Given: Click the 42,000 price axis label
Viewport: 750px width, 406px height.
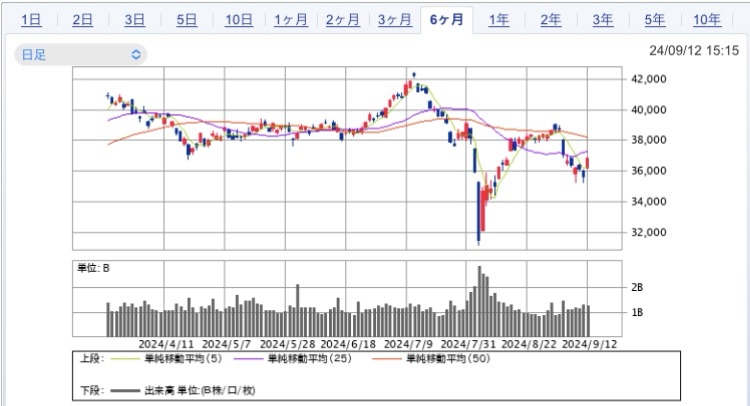Looking at the screenshot, I should pos(649,79).
